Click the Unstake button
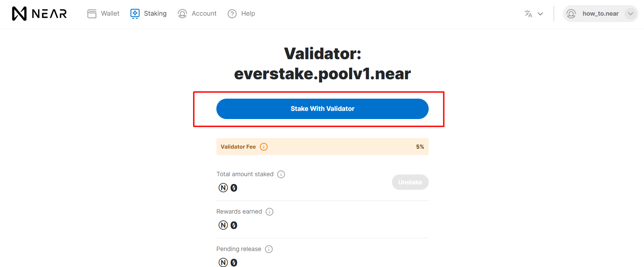644x267 pixels. 410,182
